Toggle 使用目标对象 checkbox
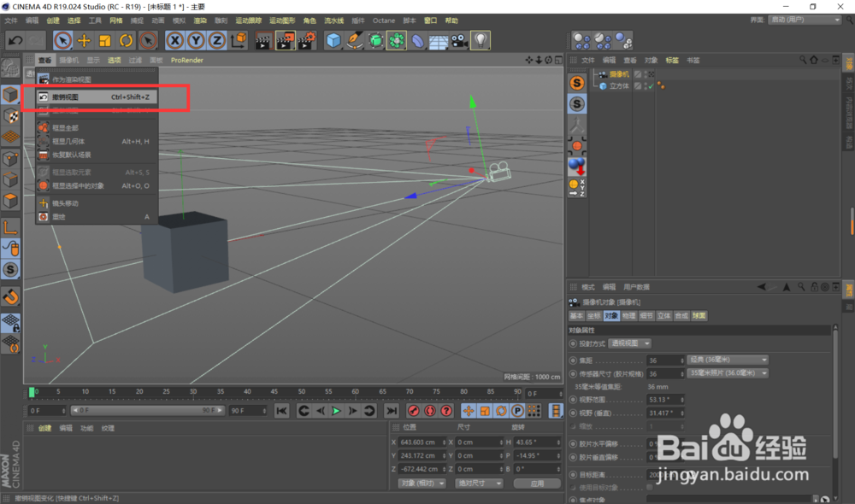 [650, 488]
